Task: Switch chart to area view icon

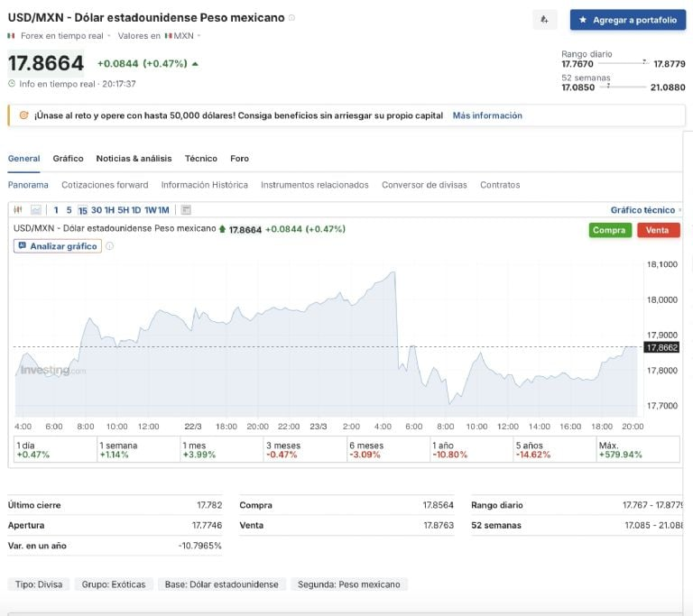Action: coord(36,210)
